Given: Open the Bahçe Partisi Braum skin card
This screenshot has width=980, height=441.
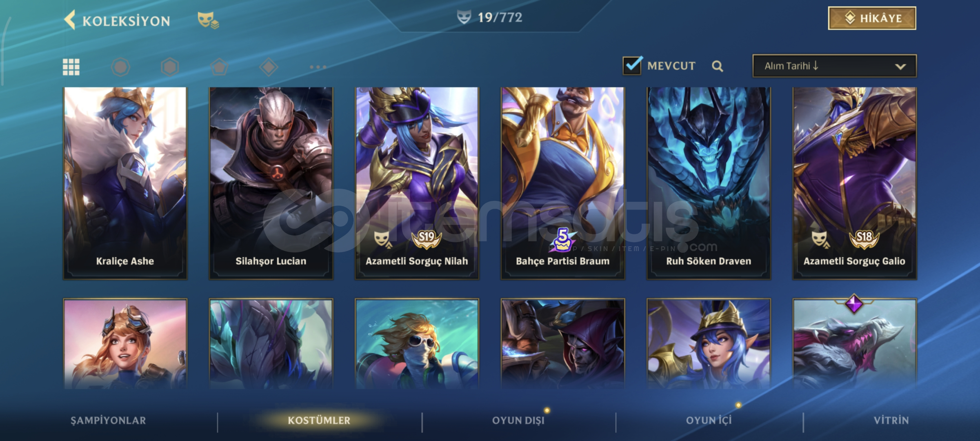Looking at the screenshot, I should click(x=563, y=183).
